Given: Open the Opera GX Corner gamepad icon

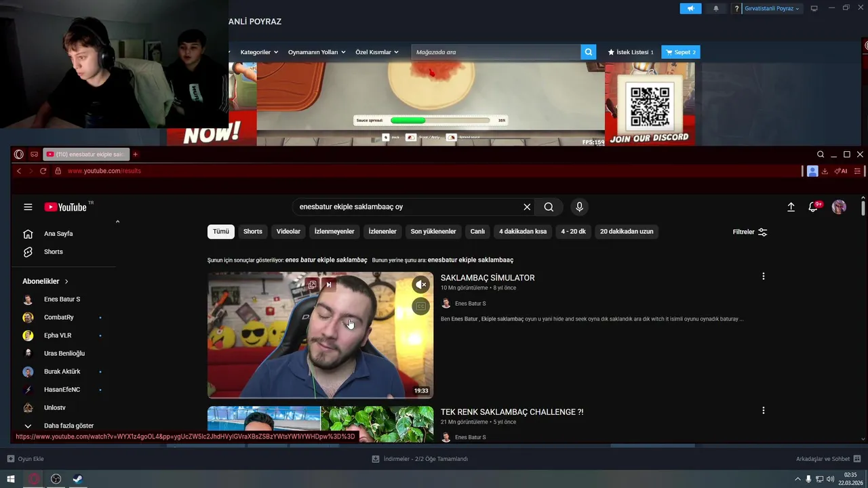Looking at the screenshot, I should pos(34,155).
